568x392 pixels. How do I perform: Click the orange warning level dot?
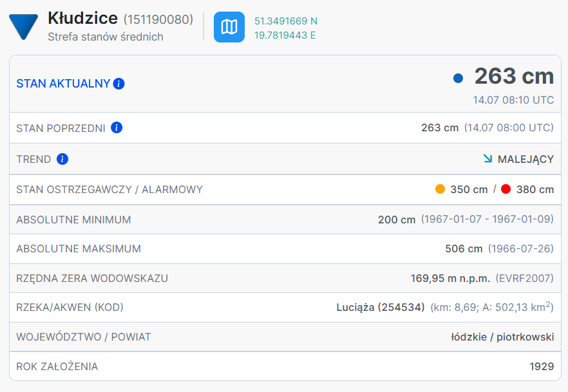tap(440, 189)
